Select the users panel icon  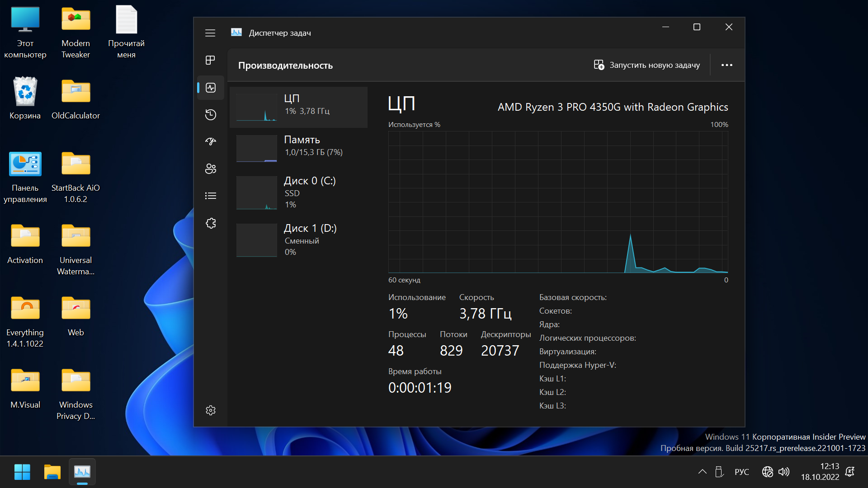point(211,168)
